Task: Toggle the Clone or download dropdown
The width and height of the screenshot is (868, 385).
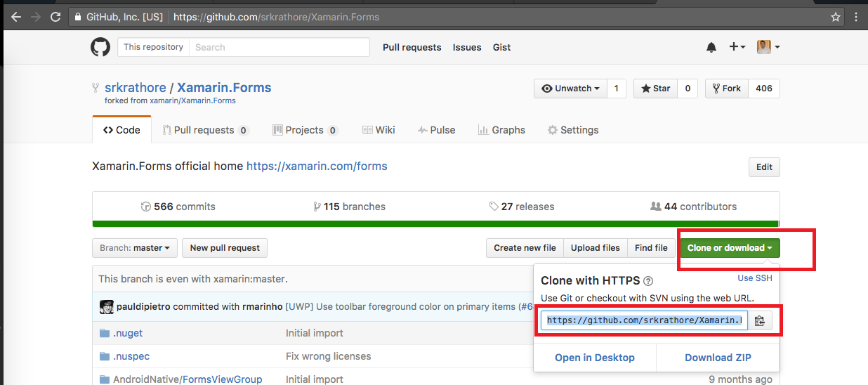Action: click(x=730, y=248)
